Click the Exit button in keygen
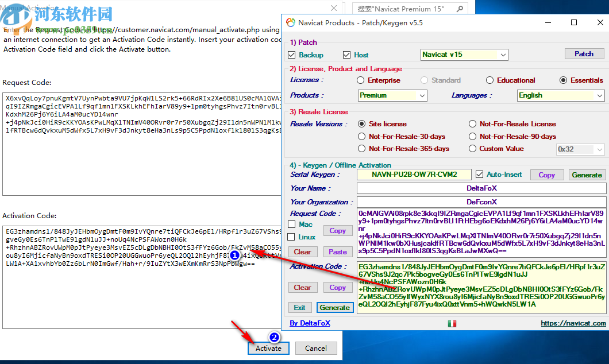609x364 pixels. click(299, 308)
